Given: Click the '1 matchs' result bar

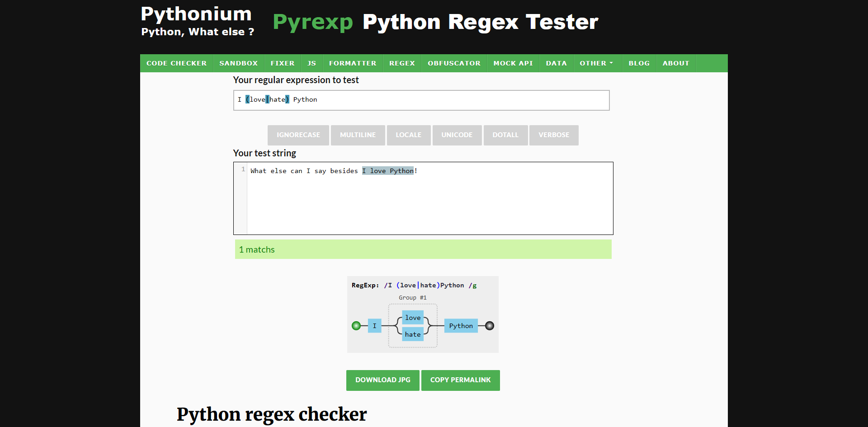Looking at the screenshot, I should coord(423,249).
